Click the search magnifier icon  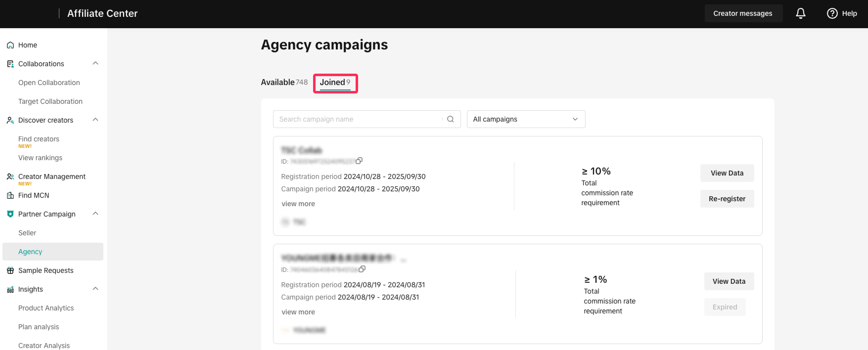coord(450,119)
